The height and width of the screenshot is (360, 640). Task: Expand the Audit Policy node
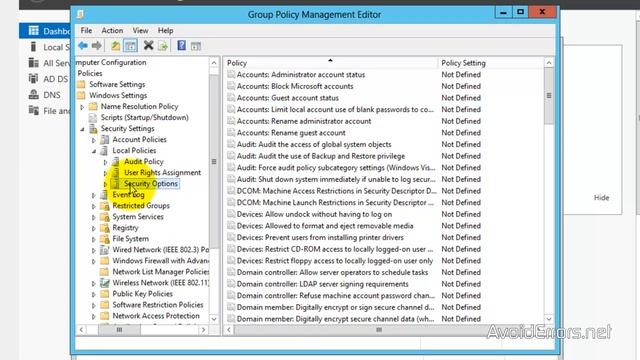(x=105, y=162)
